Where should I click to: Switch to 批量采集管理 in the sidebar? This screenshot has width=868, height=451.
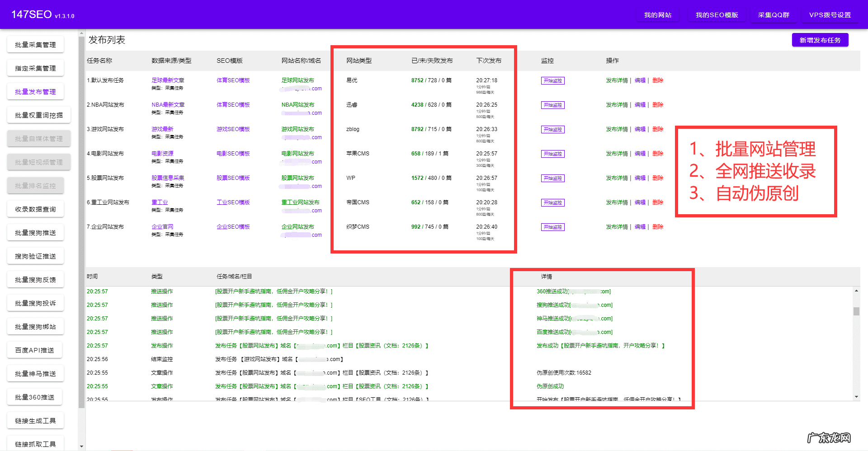35,45
